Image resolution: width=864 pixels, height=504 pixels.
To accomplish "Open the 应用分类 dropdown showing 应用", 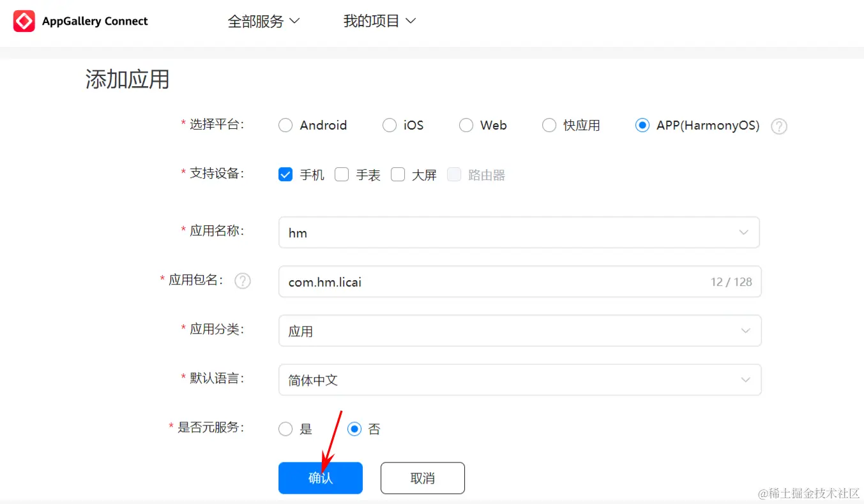I will coord(520,330).
